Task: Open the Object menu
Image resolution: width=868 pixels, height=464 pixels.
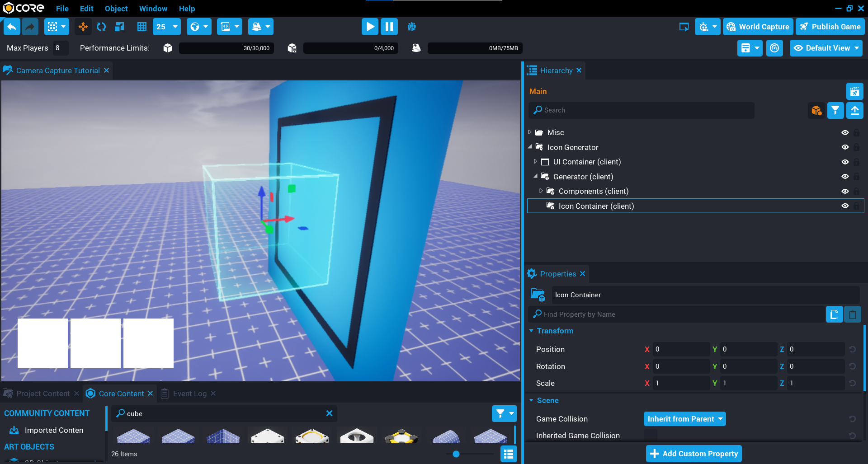Action: tap(116, 9)
